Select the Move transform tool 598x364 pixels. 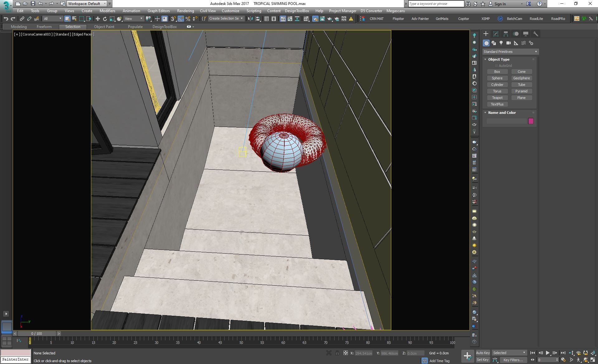click(97, 19)
